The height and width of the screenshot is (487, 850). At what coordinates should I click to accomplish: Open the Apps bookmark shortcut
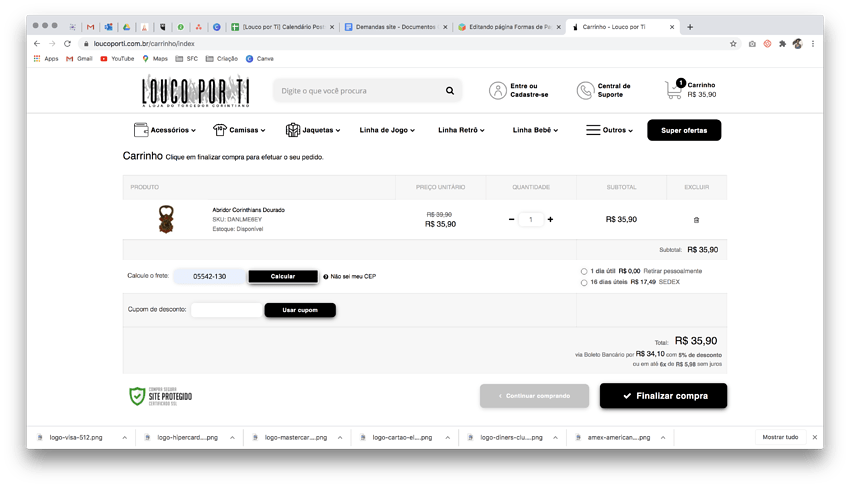click(x=46, y=59)
